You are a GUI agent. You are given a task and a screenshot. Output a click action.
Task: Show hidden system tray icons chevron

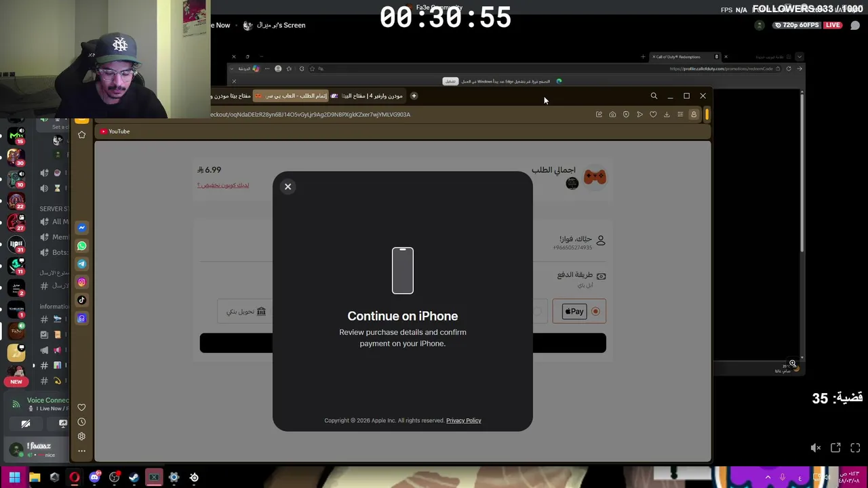[768, 477]
